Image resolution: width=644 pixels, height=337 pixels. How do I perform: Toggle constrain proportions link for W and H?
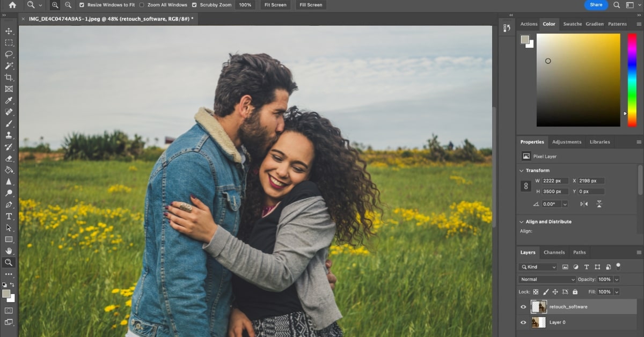pyautogui.click(x=526, y=186)
